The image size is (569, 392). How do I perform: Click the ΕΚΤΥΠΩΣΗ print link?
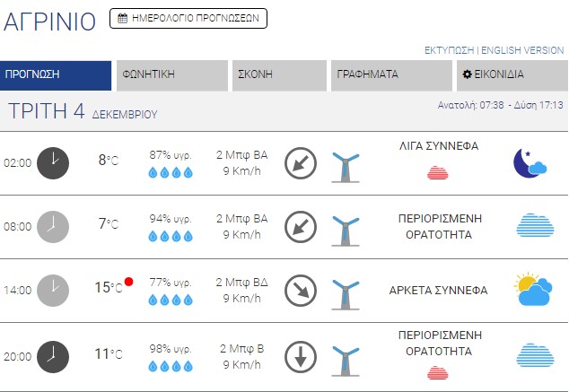click(x=450, y=50)
